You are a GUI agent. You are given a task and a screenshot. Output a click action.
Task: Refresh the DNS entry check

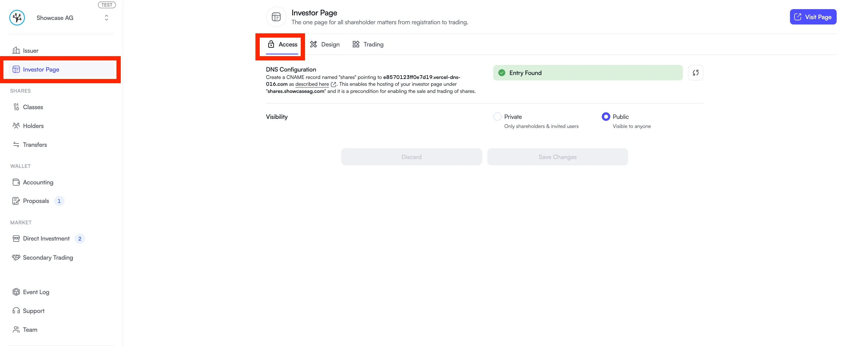[x=695, y=72]
